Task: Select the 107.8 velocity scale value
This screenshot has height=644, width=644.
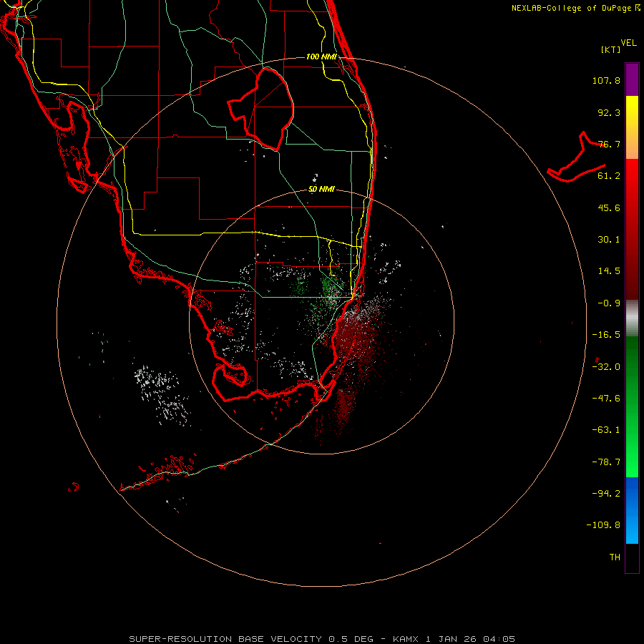Action: [x=606, y=80]
